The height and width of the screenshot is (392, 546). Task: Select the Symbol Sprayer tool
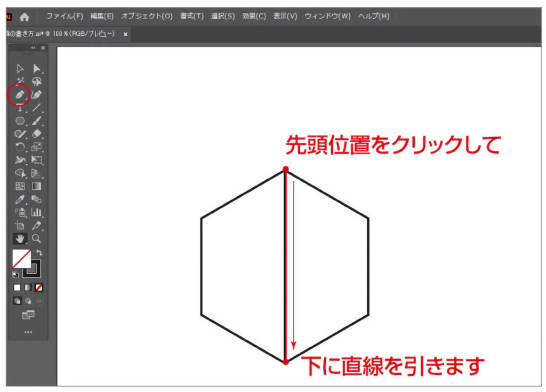click(x=20, y=212)
